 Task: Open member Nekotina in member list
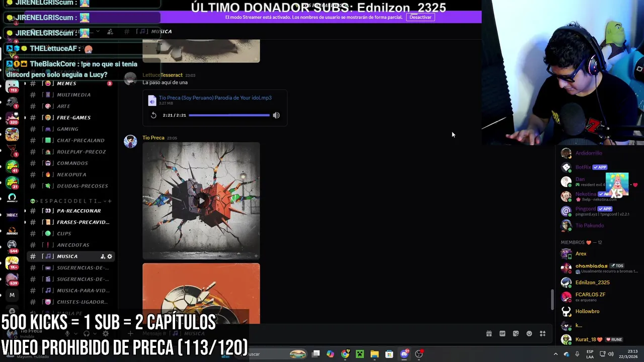[599, 196]
